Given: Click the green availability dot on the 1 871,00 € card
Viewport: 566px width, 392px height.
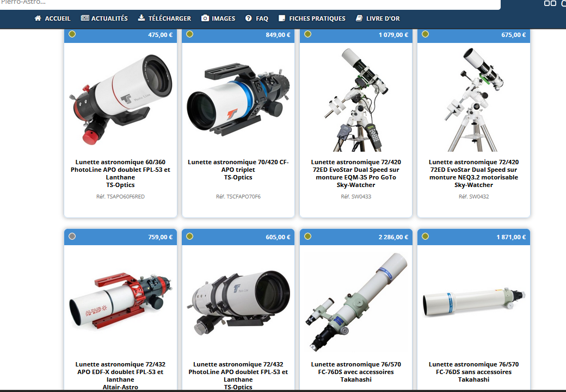Looking at the screenshot, I should tap(426, 237).
